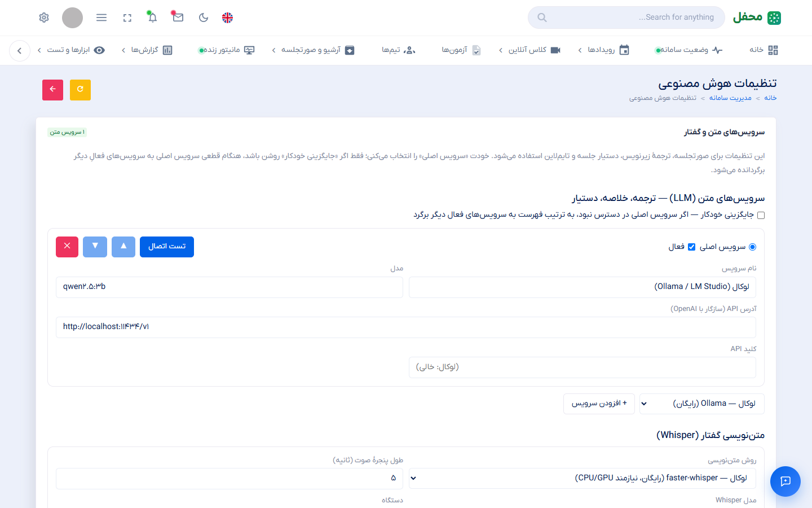Toggle fullscreen mode icon
The image size is (812, 508).
[127, 18]
